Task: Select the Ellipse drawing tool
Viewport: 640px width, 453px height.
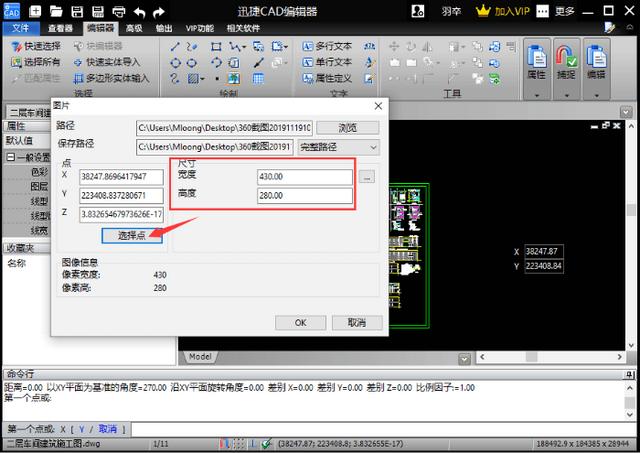Action: (x=191, y=63)
